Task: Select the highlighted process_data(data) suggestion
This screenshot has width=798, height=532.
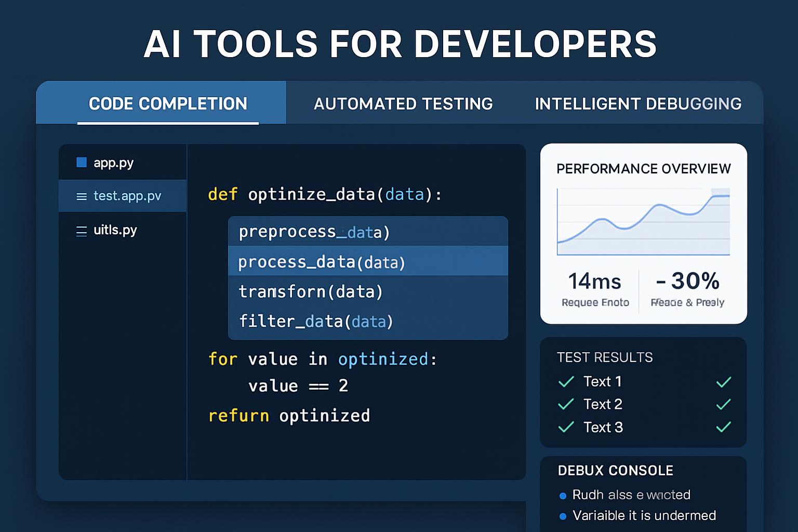Action: [x=321, y=262]
